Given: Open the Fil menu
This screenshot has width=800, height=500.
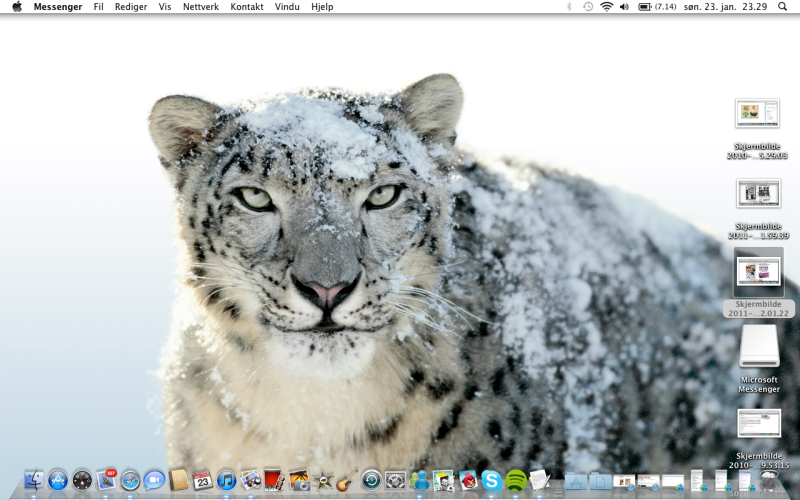Looking at the screenshot, I should point(98,7).
